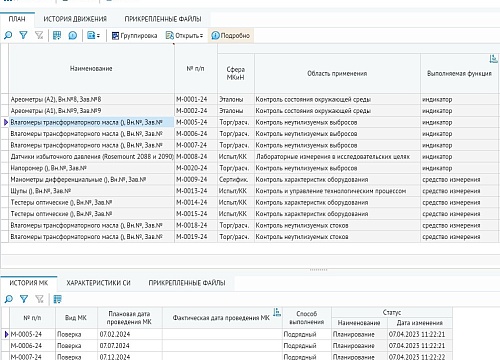
Task: Click cell M-0018-24 in upper table
Action: click(x=196, y=225)
